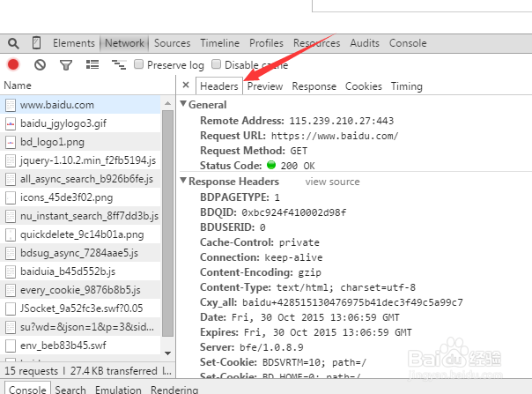Click icon beside su?wd=&json=1 request
The image size is (532, 394).
[x=11, y=327]
